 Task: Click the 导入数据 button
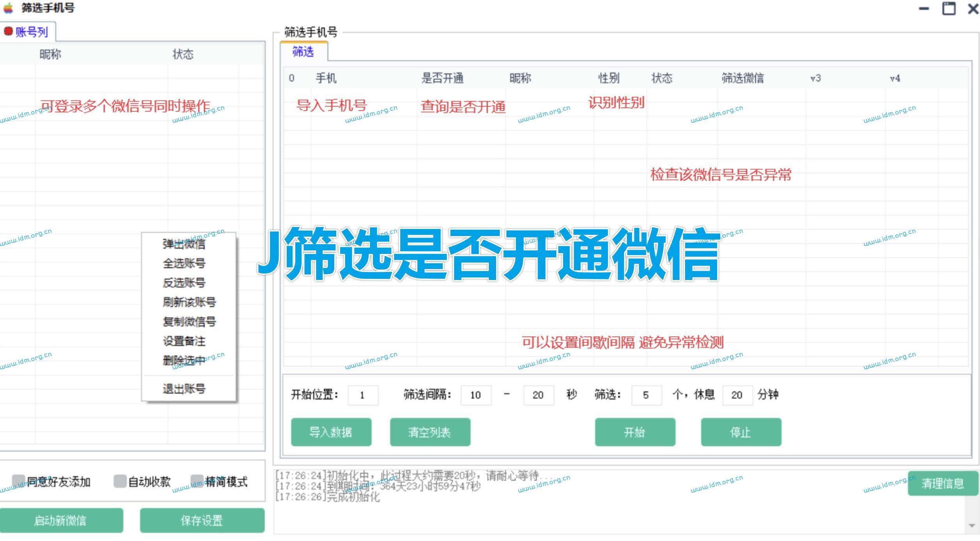coord(331,432)
